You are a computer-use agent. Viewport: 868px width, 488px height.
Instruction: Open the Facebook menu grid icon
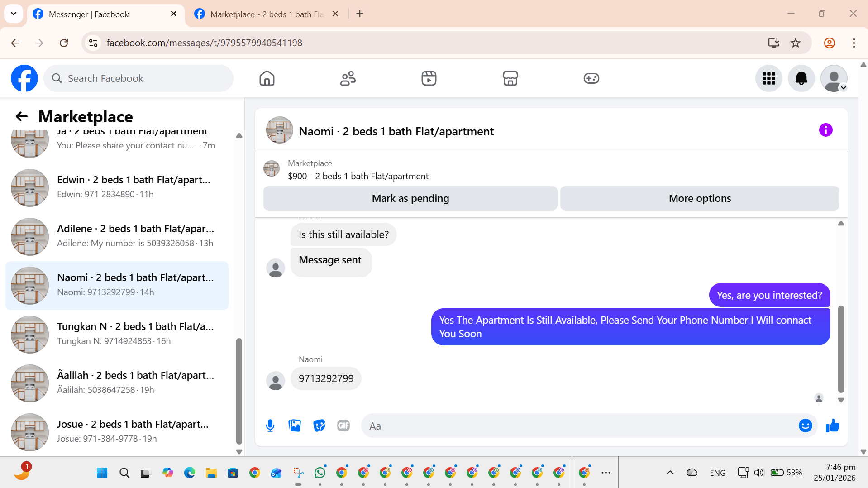769,78
